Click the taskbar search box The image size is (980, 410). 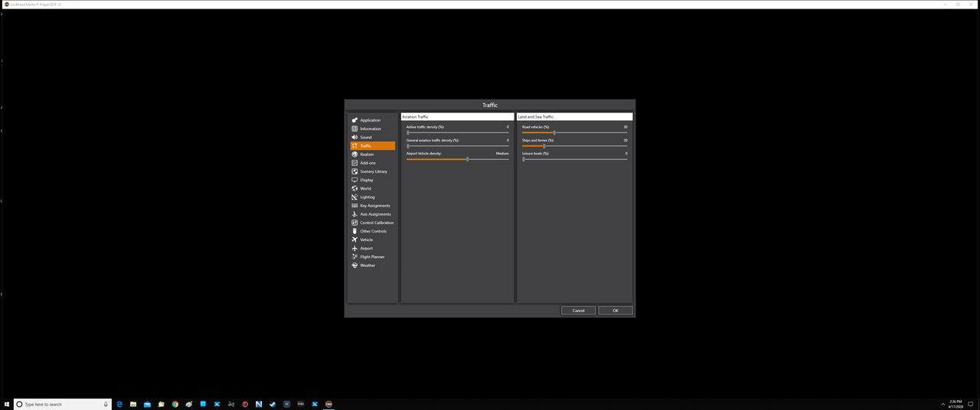pos(63,404)
